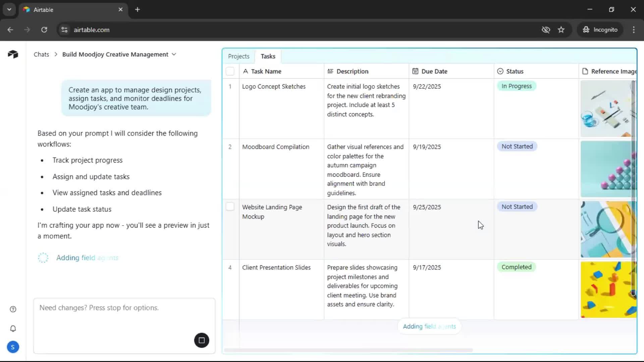The width and height of the screenshot is (644, 362).
Task: Open the tab search dropdown arrow
Action: (9, 9)
